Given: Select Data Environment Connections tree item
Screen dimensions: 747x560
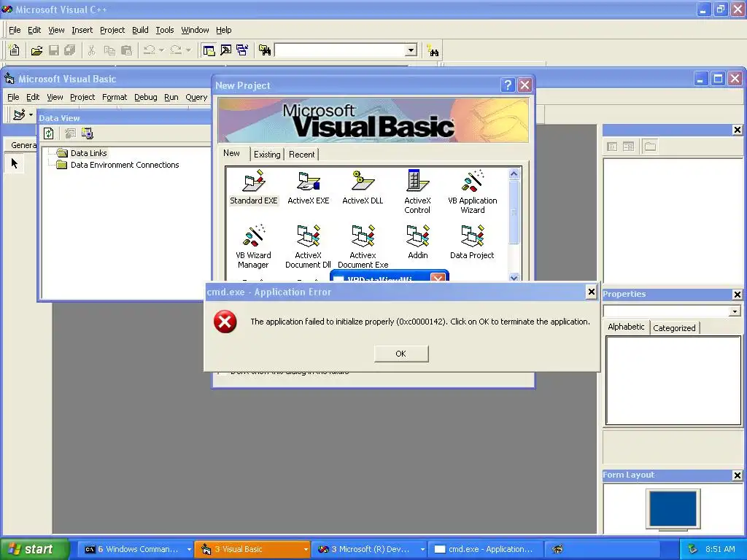Looking at the screenshot, I should [x=125, y=165].
